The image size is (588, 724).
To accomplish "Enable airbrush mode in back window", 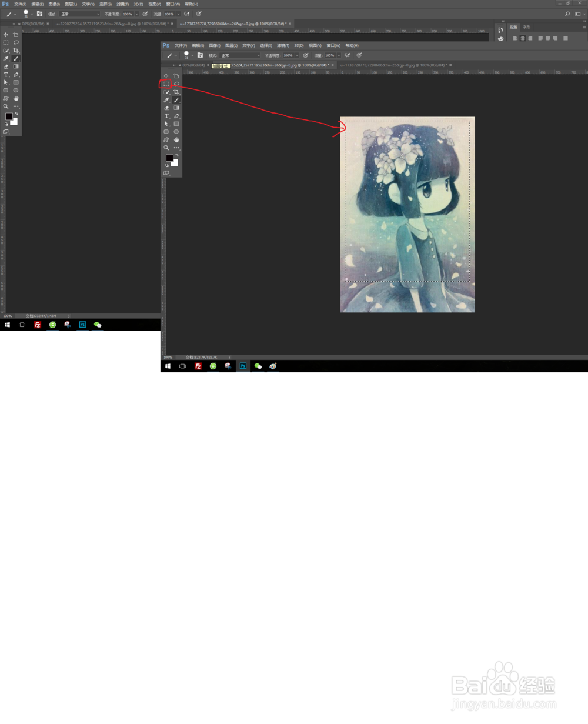I will (x=186, y=14).
